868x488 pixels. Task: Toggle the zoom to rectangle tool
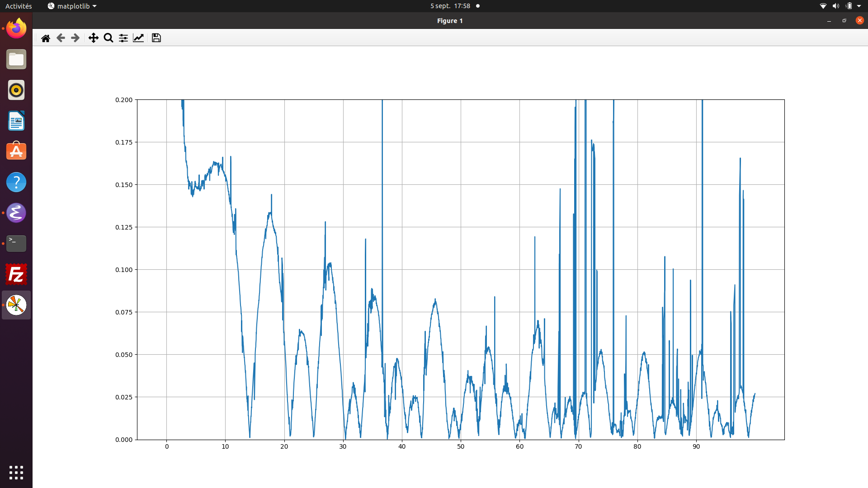pyautogui.click(x=108, y=38)
